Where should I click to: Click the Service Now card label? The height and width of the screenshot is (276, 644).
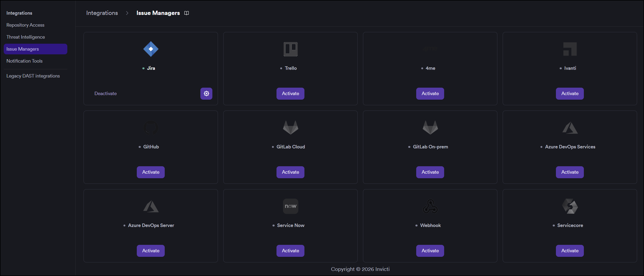click(291, 225)
